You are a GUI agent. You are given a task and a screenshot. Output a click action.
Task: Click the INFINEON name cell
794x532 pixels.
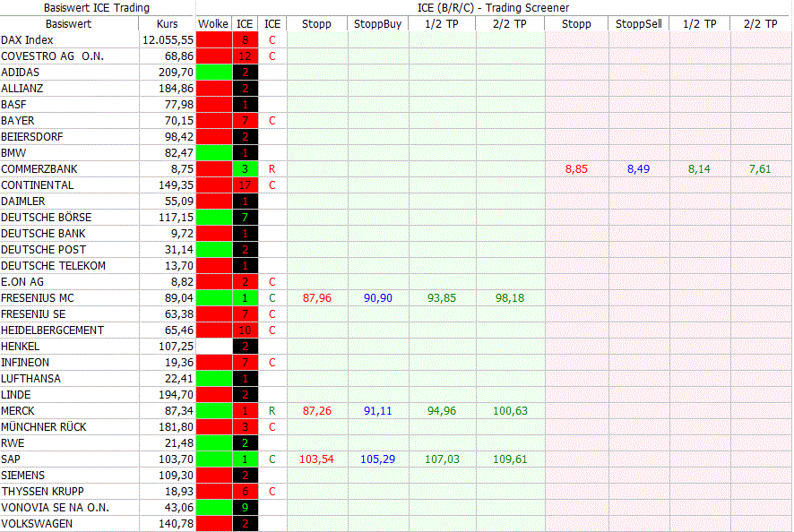(25, 363)
